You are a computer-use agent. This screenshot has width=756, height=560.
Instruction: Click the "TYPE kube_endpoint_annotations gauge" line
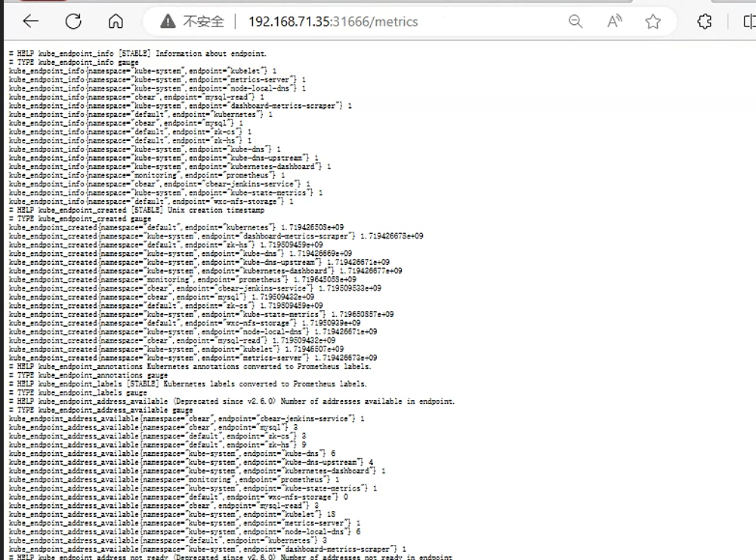pos(88,374)
